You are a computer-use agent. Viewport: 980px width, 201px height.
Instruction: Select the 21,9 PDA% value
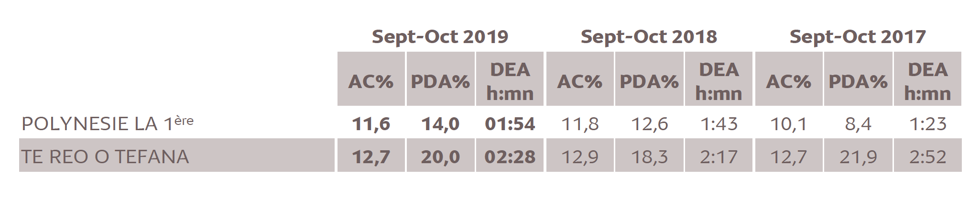pos(858,157)
